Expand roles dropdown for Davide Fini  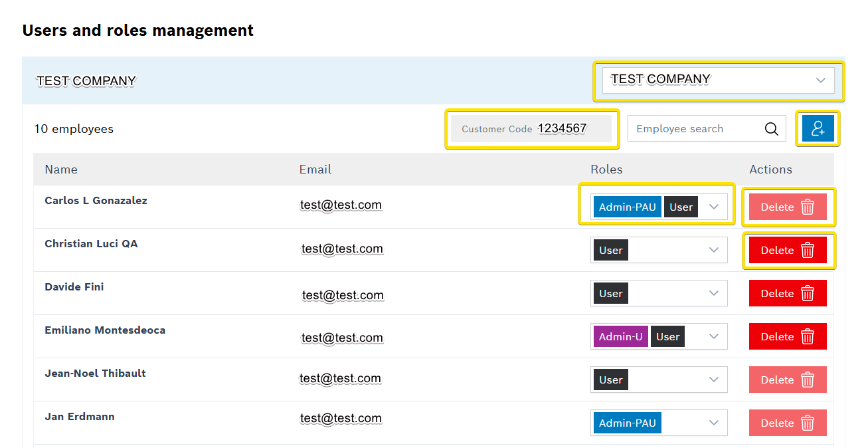tap(714, 293)
